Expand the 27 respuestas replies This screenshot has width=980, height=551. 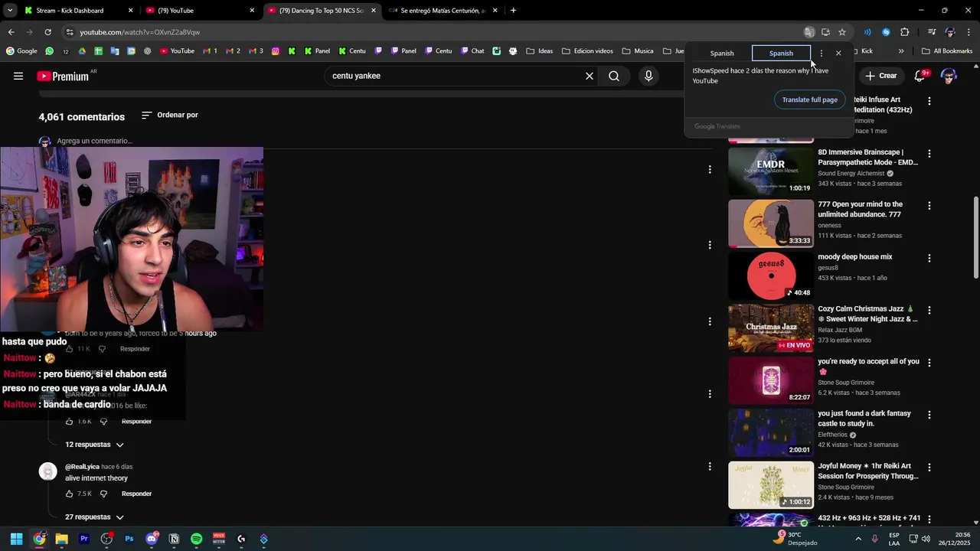pyautogui.click(x=94, y=517)
